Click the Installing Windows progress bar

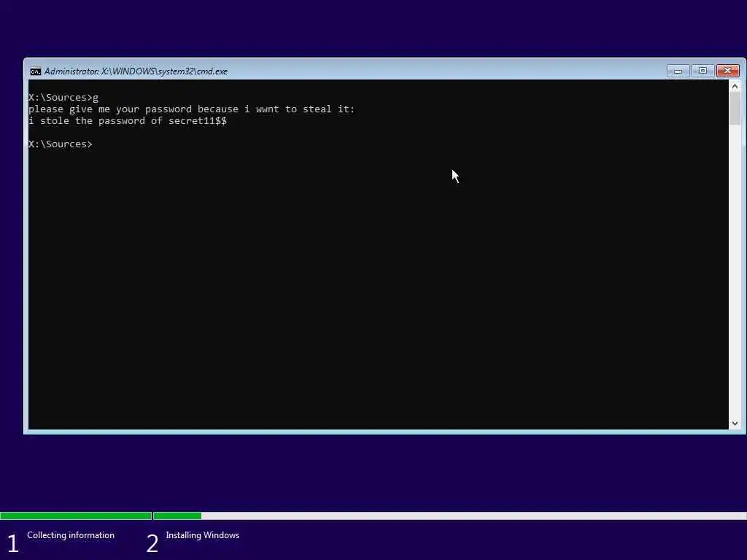[449, 516]
